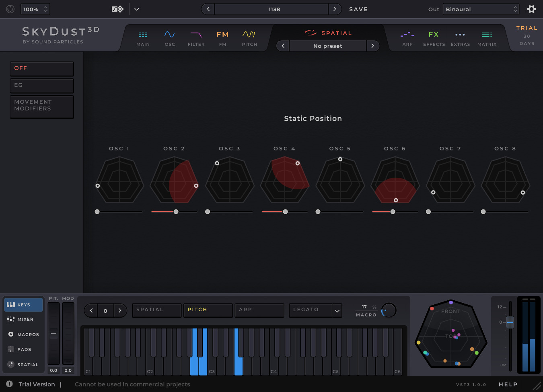This screenshot has height=392, width=543.
Task: Open the Binaural output dropdown
Action: pos(481,9)
